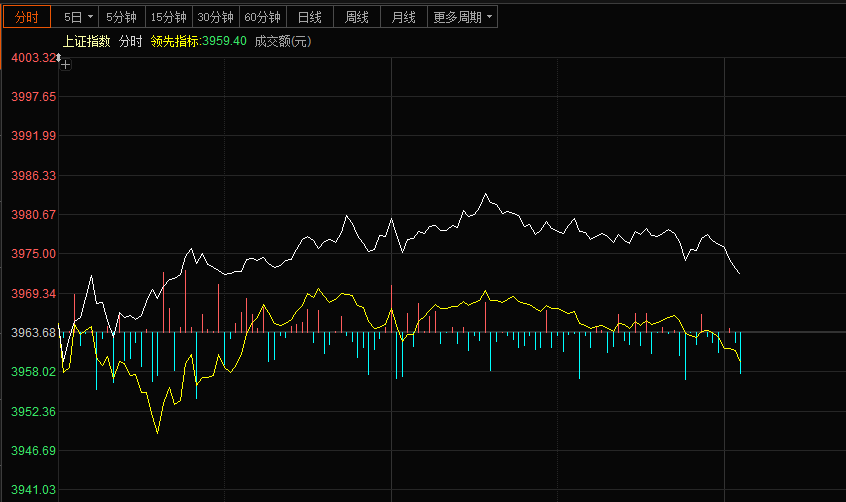Click the 上证指数 index name label

pos(86,41)
